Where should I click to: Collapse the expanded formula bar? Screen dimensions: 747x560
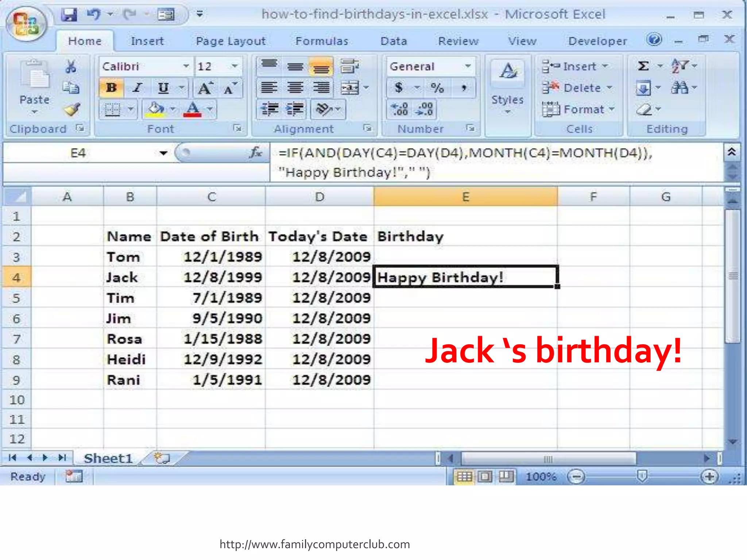[x=732, y=152]
